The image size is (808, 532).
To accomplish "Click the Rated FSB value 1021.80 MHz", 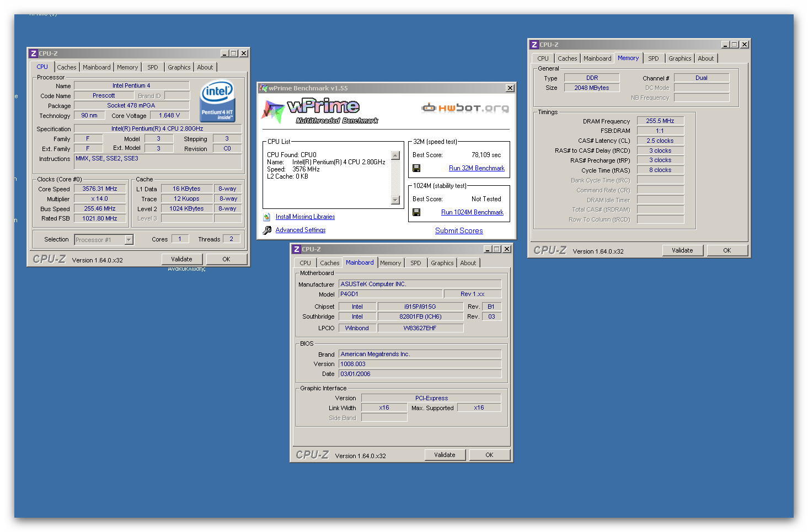I will [100, 218].
